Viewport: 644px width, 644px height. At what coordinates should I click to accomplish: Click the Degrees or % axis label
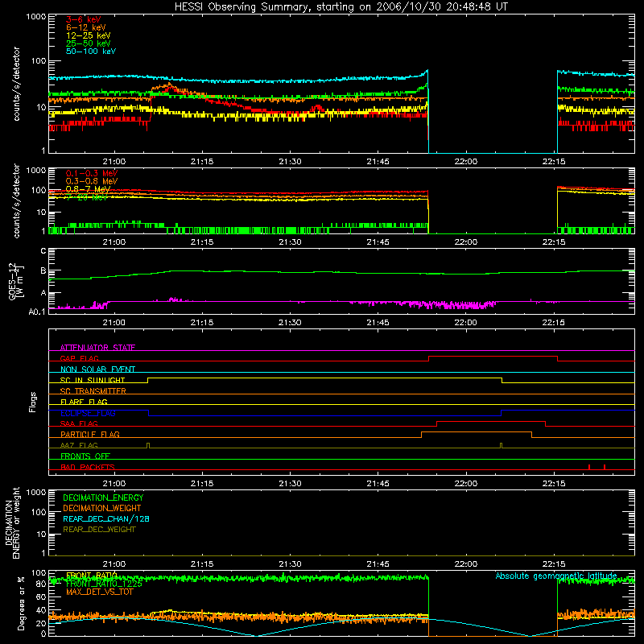(22, 603)
